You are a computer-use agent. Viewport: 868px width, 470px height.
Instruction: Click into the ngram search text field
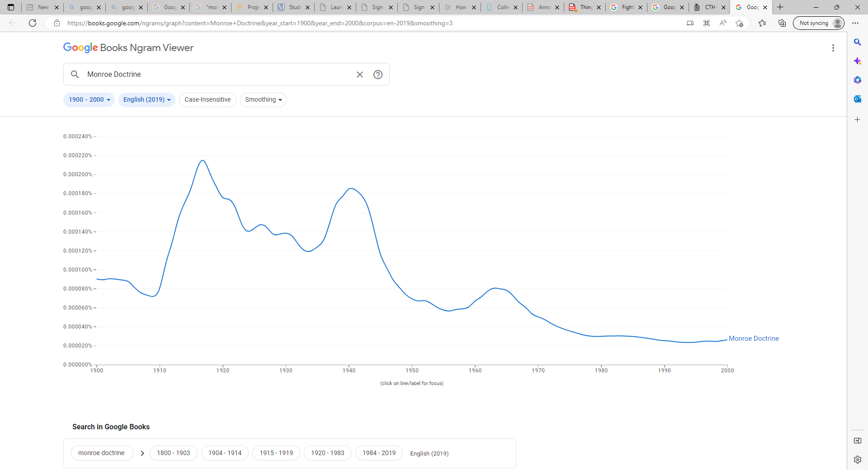[x=217, y=75]
